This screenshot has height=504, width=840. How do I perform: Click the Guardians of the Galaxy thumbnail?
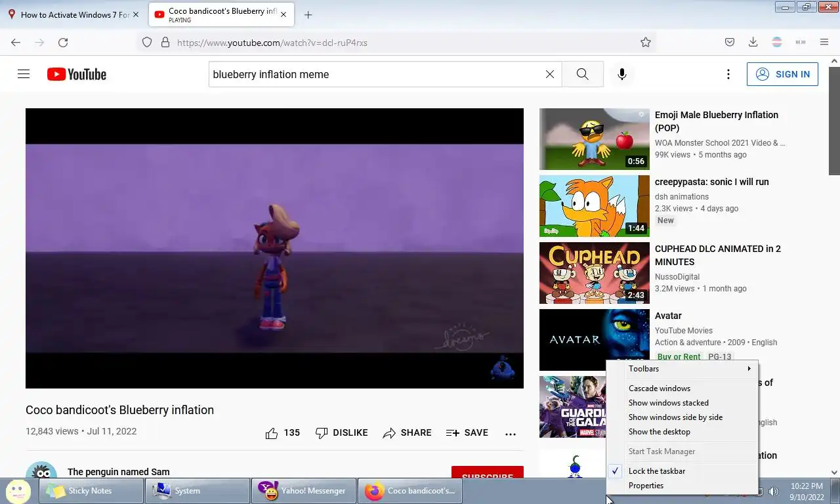pyautogui.click(x=572, y=407)
